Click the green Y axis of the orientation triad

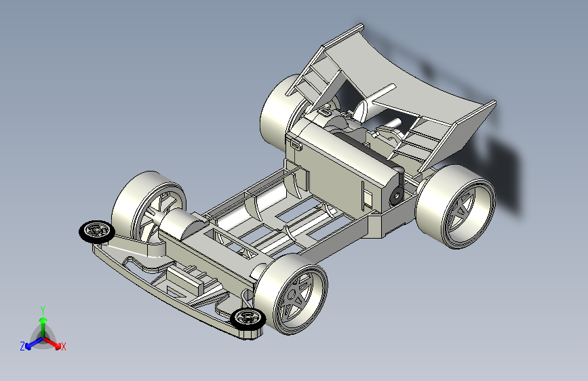point(43,327)
